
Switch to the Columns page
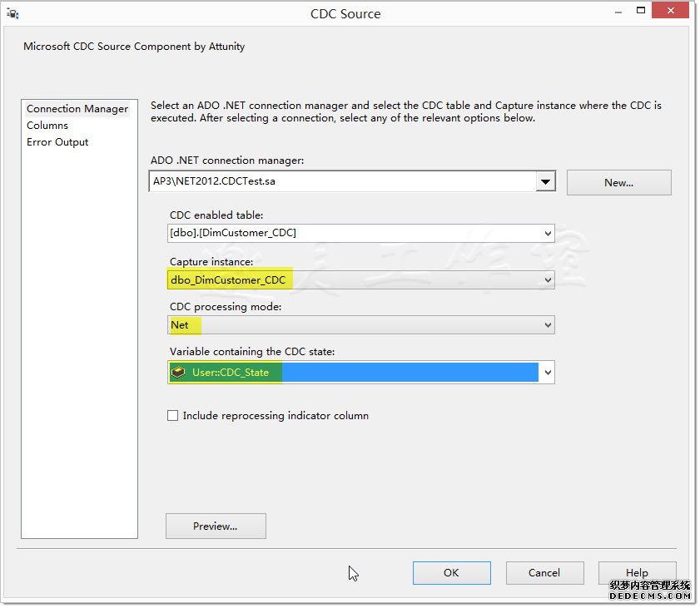tap(47, 126)
